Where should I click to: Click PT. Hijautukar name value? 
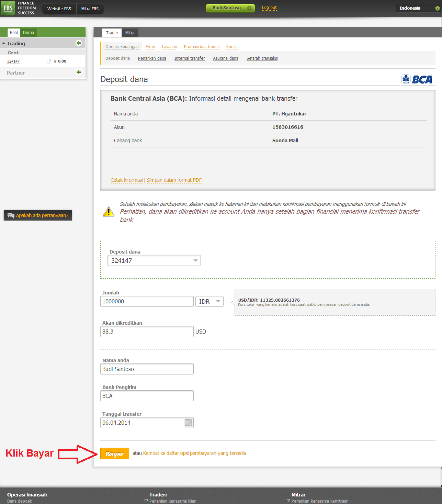(289, 114)
